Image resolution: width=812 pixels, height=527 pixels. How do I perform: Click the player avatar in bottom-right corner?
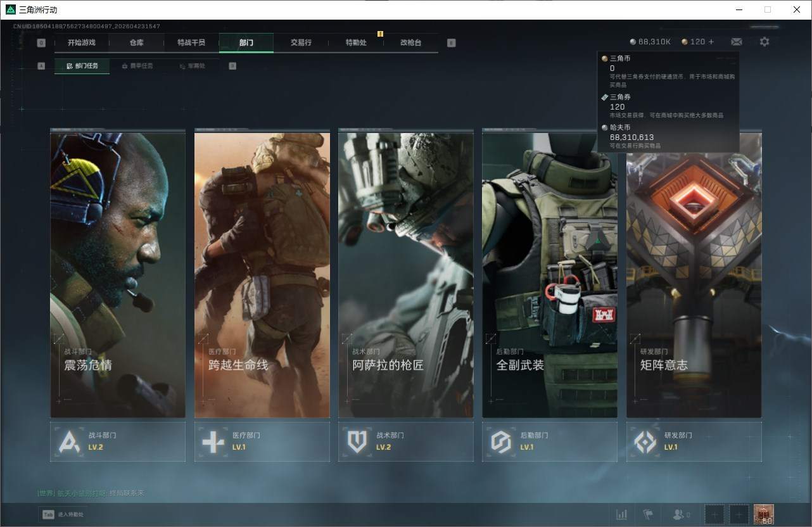click(764, 514)
